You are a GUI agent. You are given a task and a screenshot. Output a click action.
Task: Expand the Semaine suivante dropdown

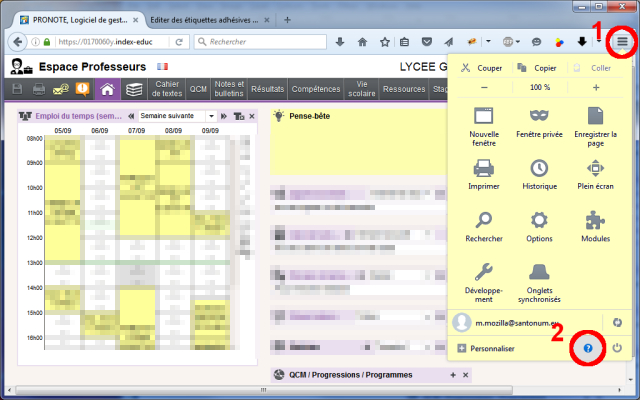click(x=211, y=116)
